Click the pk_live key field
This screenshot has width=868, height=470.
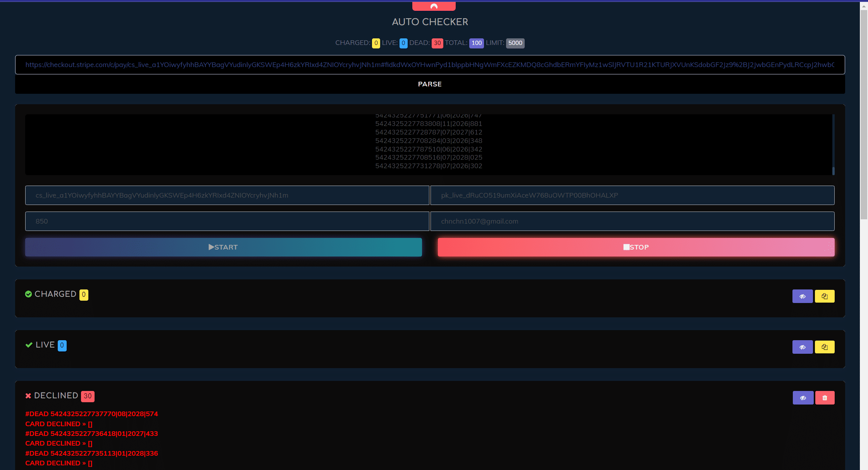tap(632, 195)
